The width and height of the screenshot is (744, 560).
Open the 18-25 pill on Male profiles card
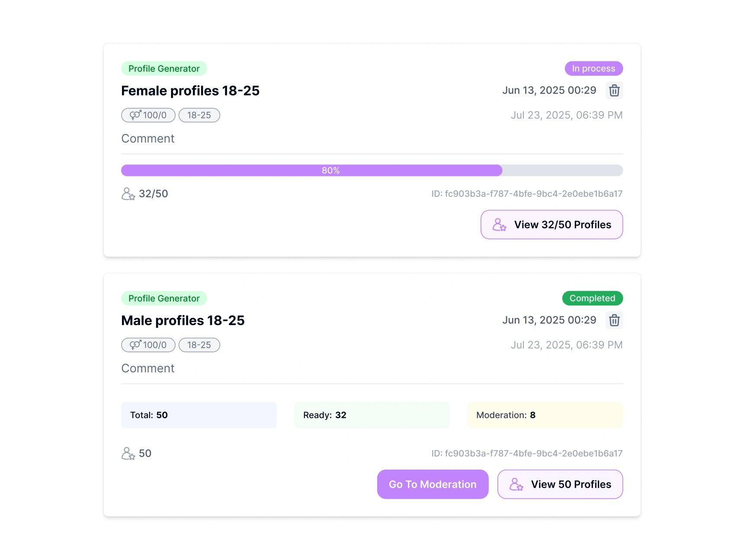pos(199,345)
